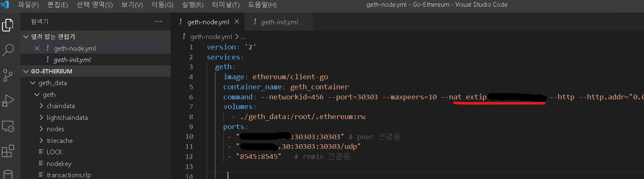Open the 편집(E) menu
The width and height of the screenshot is (644, 179).
pyautogui.click(x=58, y=5)
